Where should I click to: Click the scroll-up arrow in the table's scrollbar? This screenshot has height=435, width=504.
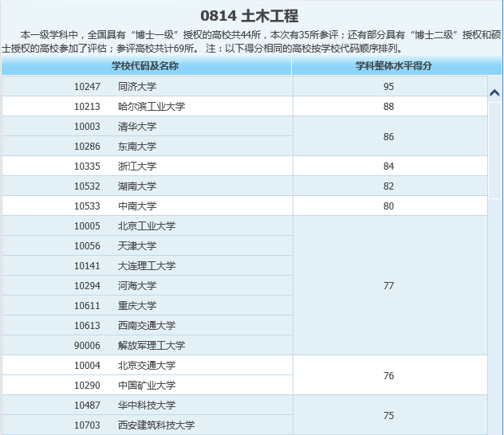pos(494,93)
